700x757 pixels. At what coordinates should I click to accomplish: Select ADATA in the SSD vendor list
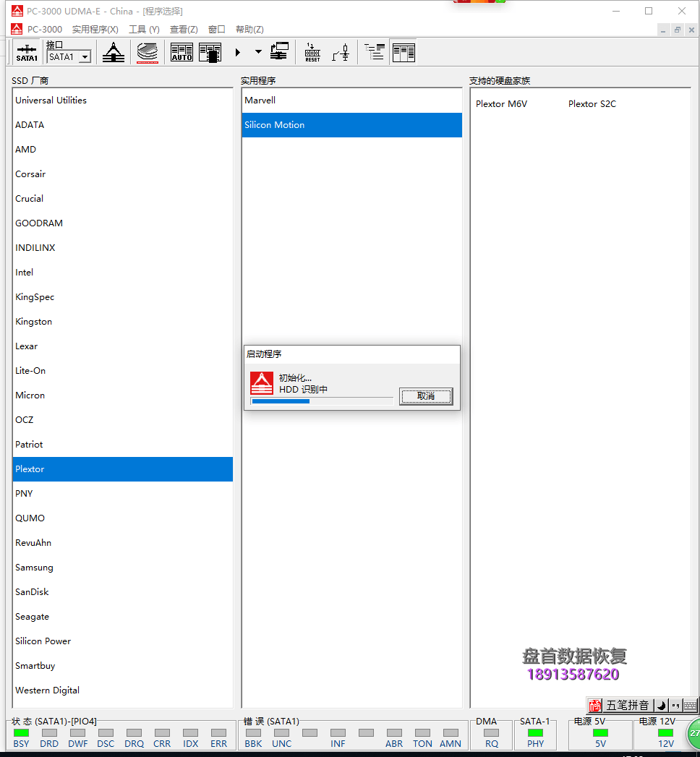coord(123,125)
